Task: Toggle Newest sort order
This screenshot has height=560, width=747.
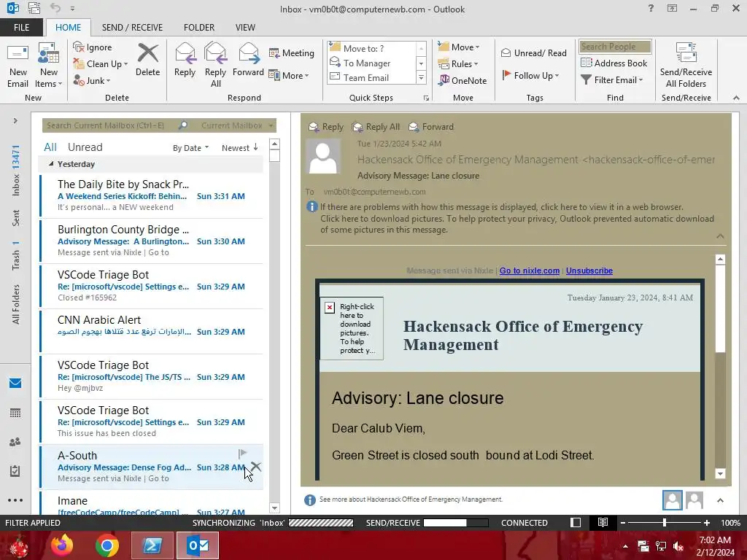Action: click(x=239, y=148)
